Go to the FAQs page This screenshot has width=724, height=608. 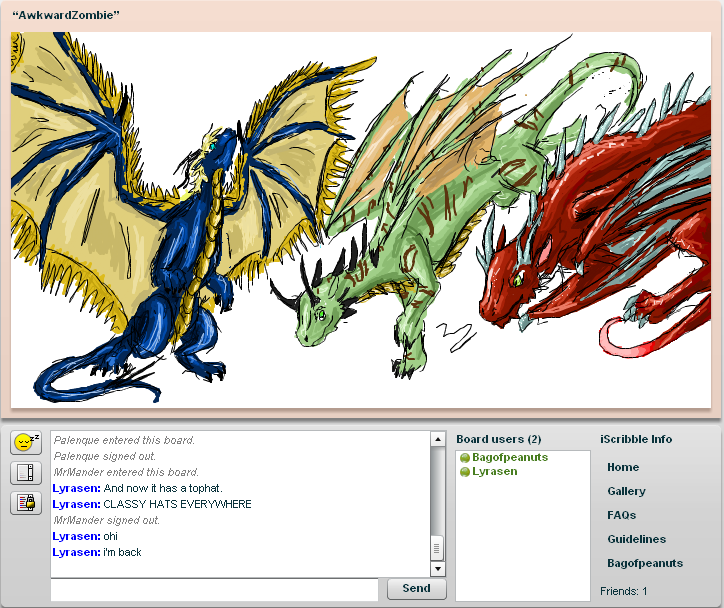click(621, 515)
